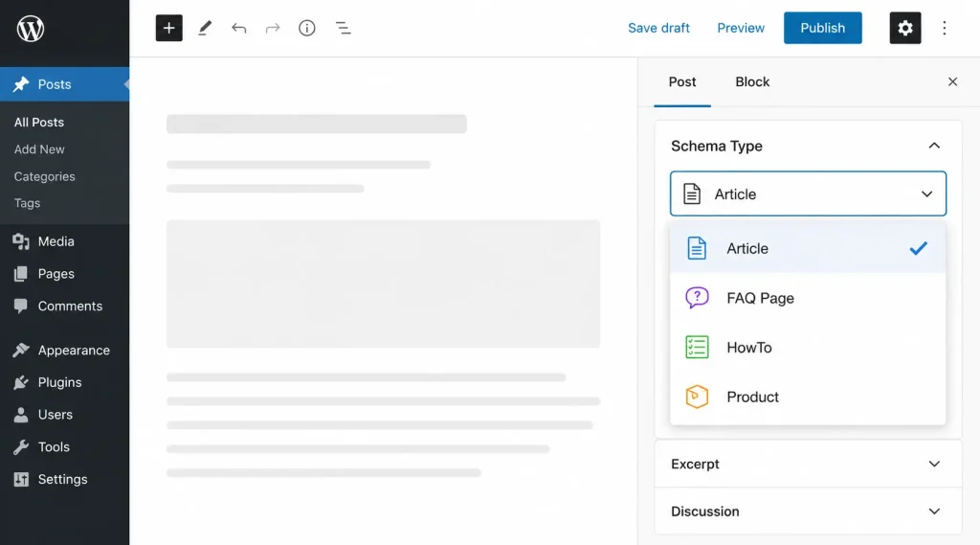
Task: Click the Appearance brush icon
Action: pos(21,351)
